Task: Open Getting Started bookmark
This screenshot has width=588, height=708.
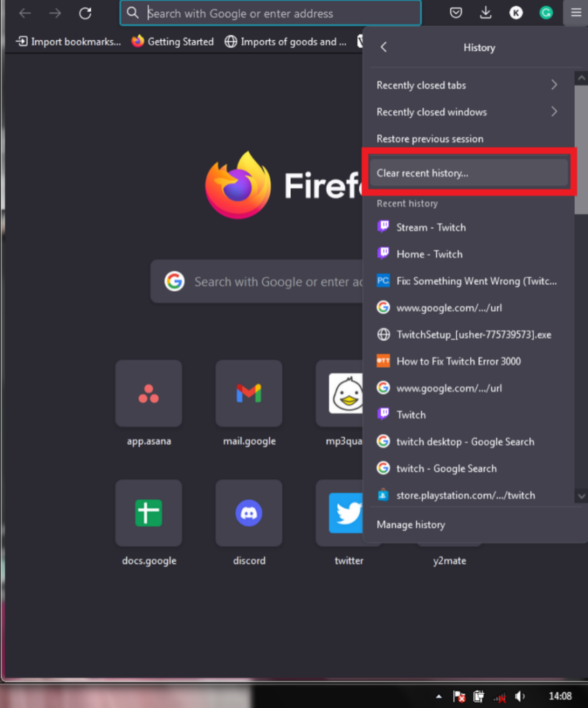Action: click(172, 41)
